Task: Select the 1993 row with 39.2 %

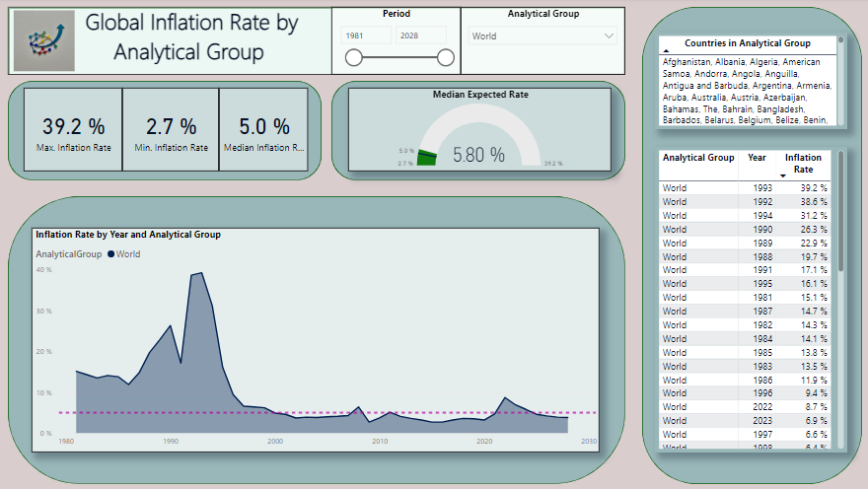Action: (x=746, y=187)
